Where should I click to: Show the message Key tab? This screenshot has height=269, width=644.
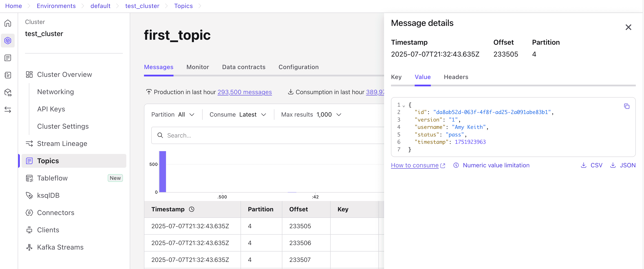coord(396,77)
